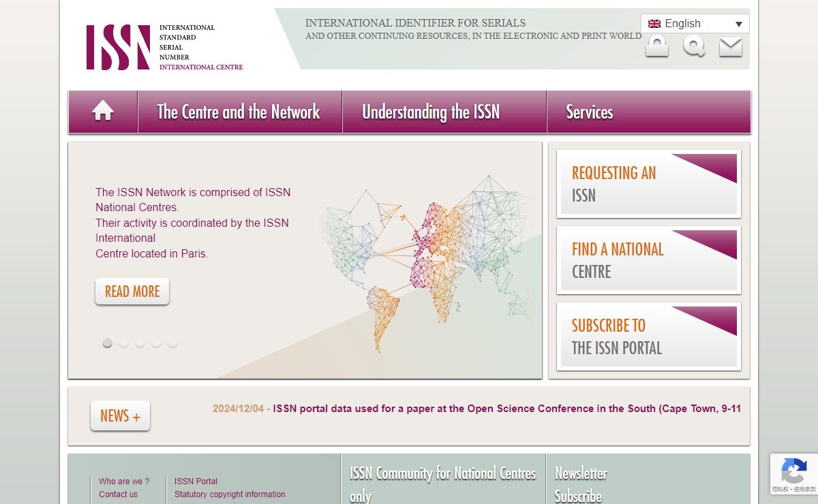Click Subscribe to the ISSN Portal banner
818x504 pixels.
(x=649, y=336)
